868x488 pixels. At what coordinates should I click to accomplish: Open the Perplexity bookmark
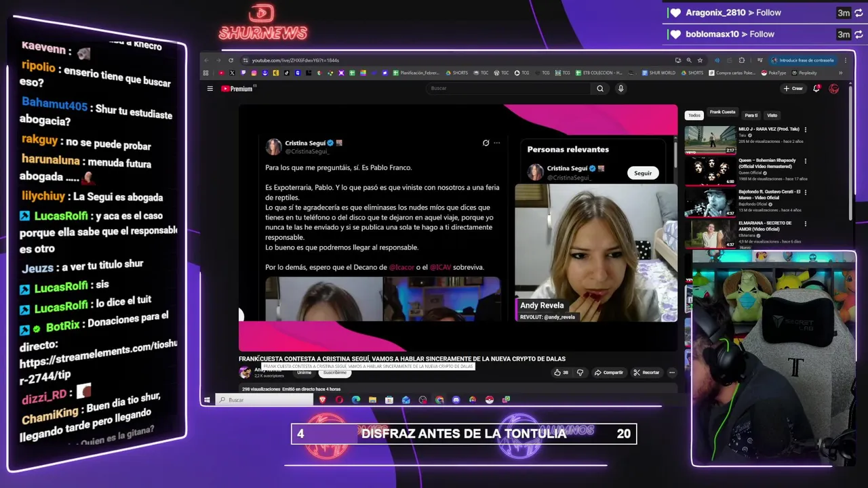804,73
